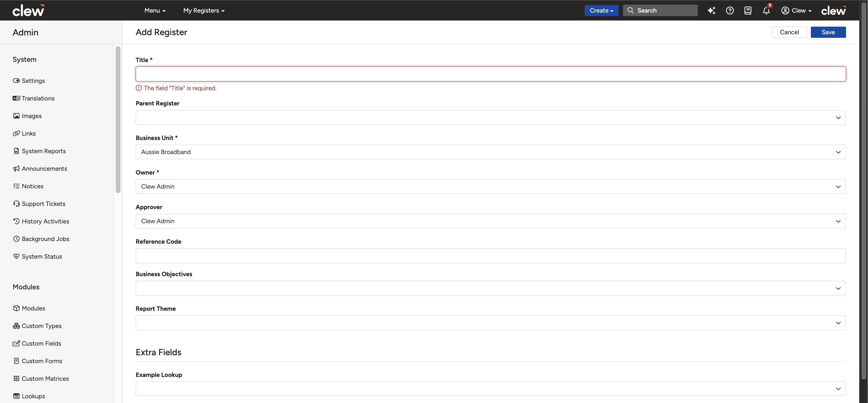The width and height of the screenshot is (868, 403).
Task: Open the My Registers menu
Action: 204,11
